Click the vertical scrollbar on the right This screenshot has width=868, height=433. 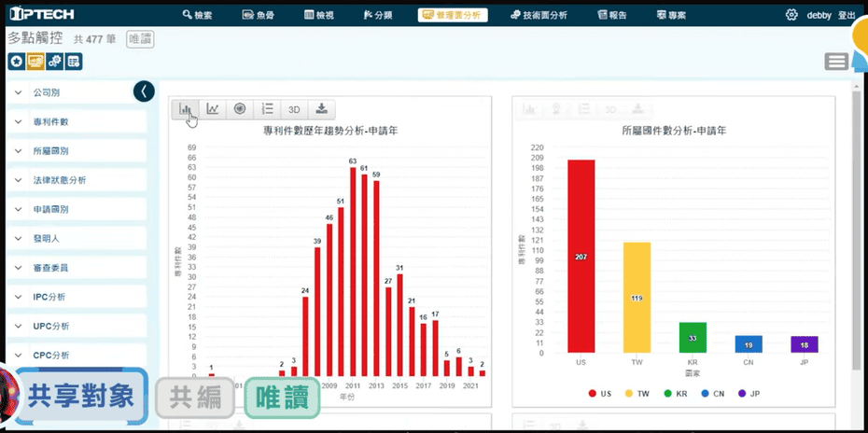[x=857, y=233]
